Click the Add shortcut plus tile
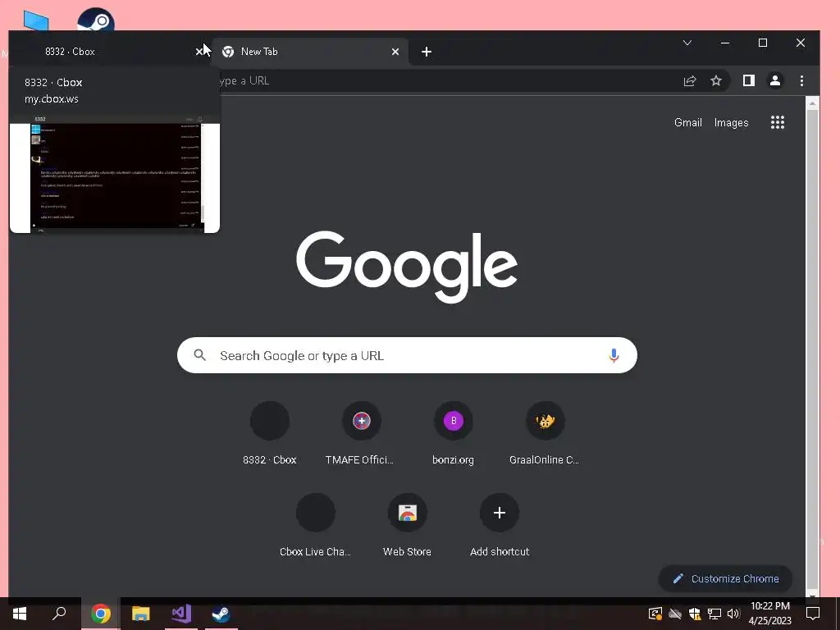Image resolution: width=840 pixels, height=630 pixels. (x=500, y=526)
